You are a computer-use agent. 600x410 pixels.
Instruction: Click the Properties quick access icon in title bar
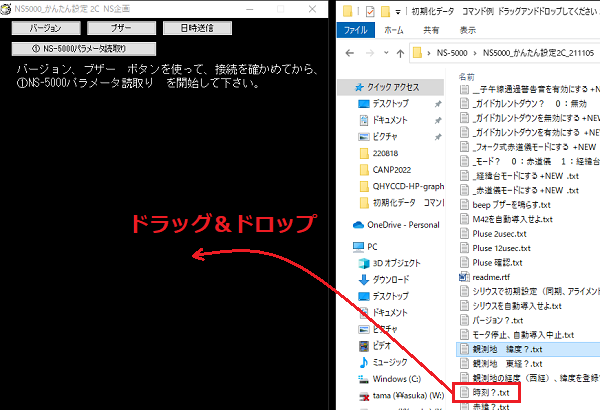[370, 12]
